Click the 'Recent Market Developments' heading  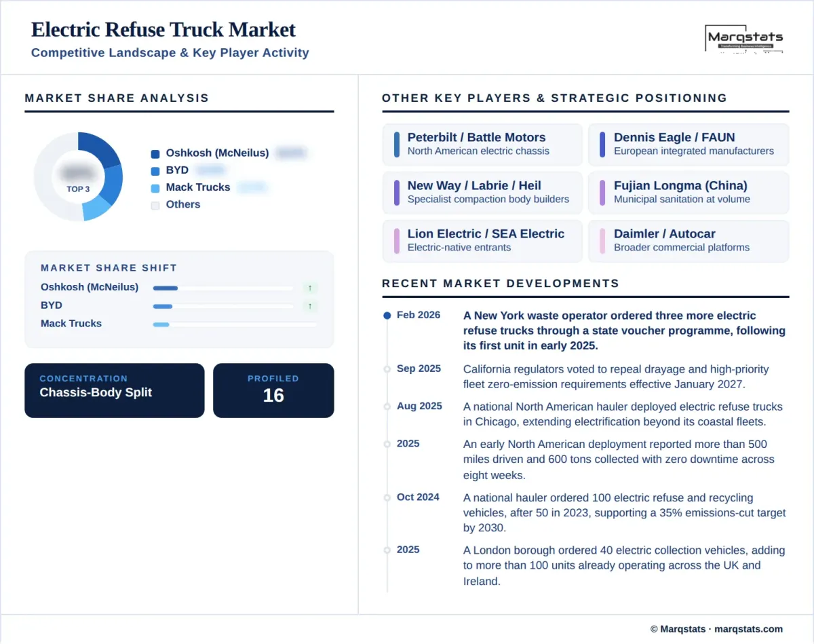pyautogui.click(x=501, y=283)
